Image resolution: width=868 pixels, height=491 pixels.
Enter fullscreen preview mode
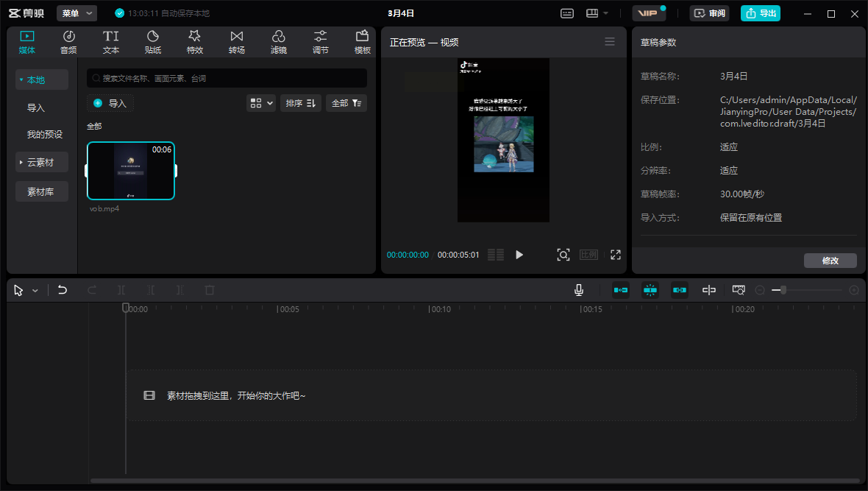point(616,255)
